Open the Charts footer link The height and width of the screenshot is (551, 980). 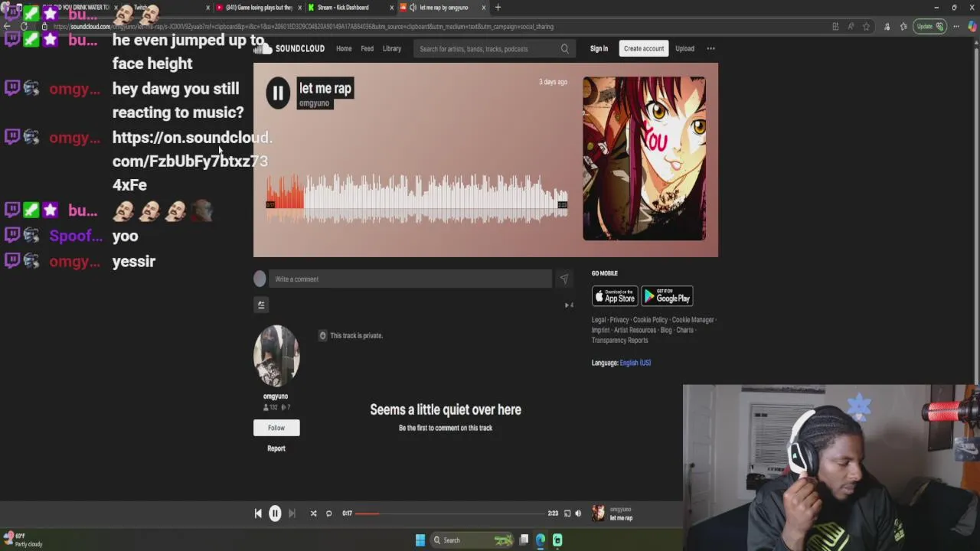coord(684,331)
